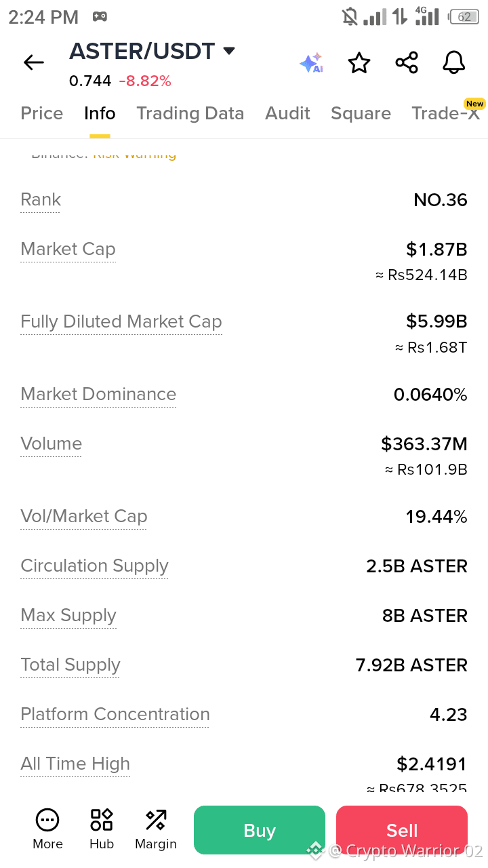The height and width of the screenshot is (868, 488).
Task: Open the Hub icon
Action: [102, 829]
